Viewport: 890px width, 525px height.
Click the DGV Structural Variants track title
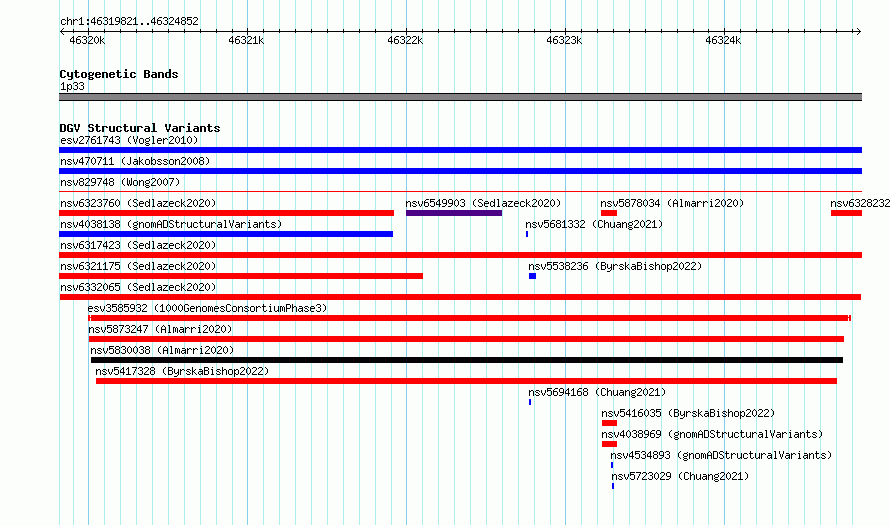point(140,128)
